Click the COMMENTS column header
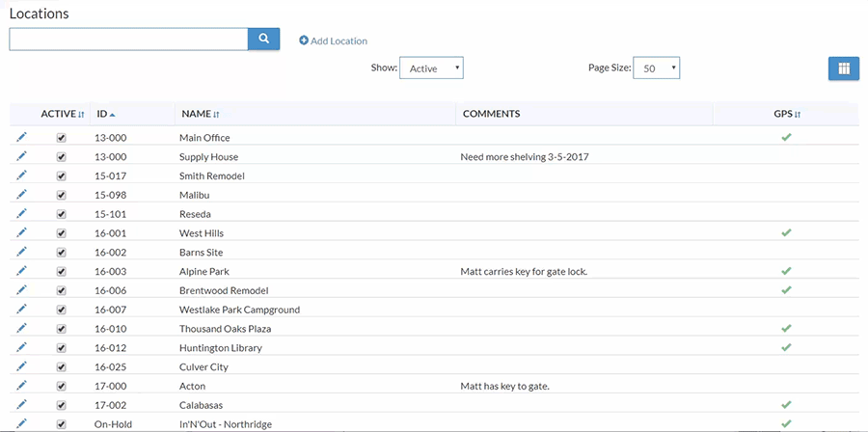Image resolution: width=868 pixels, height=432 pixels. click(x=491, y=114)
